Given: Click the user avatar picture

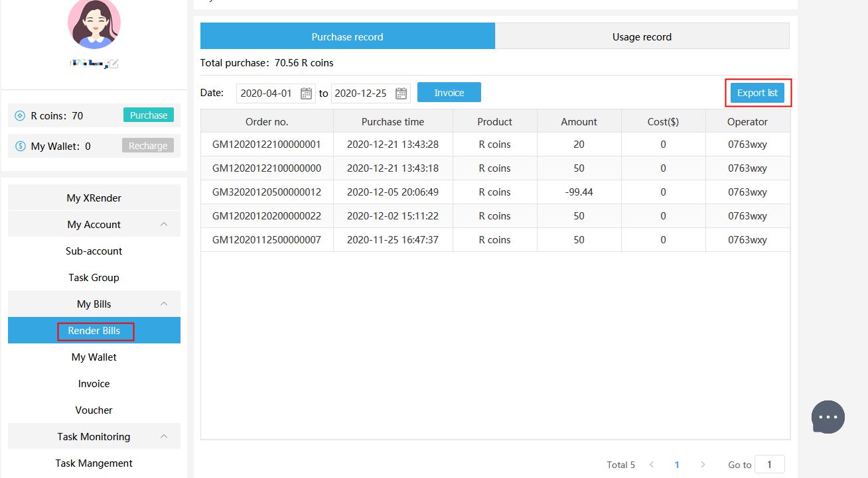Looking at the screenshot, I should click(x=94, y=23).
